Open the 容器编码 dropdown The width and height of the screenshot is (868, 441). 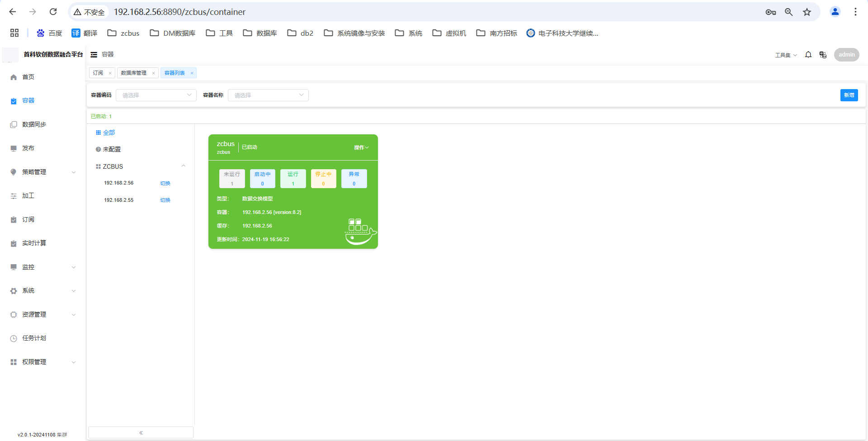point(156,95)
